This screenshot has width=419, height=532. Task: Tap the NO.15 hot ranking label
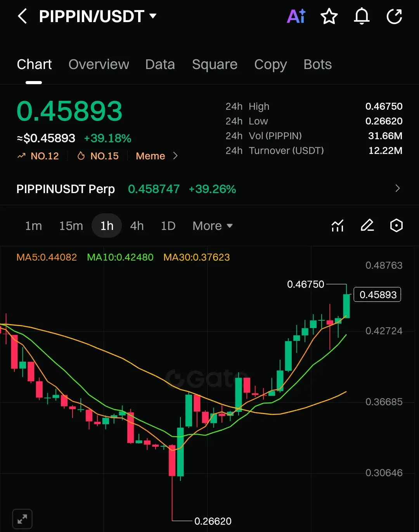coord(104,156)
